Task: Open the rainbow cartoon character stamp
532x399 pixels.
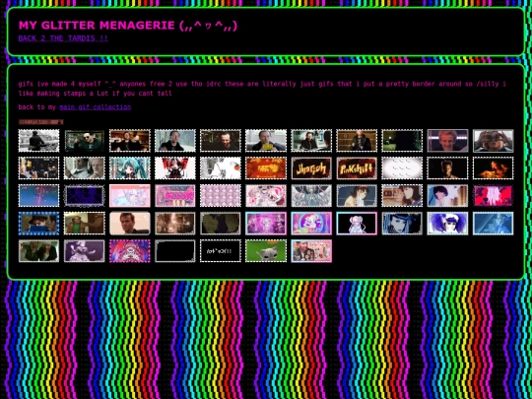Action: (x=311, y=224)
